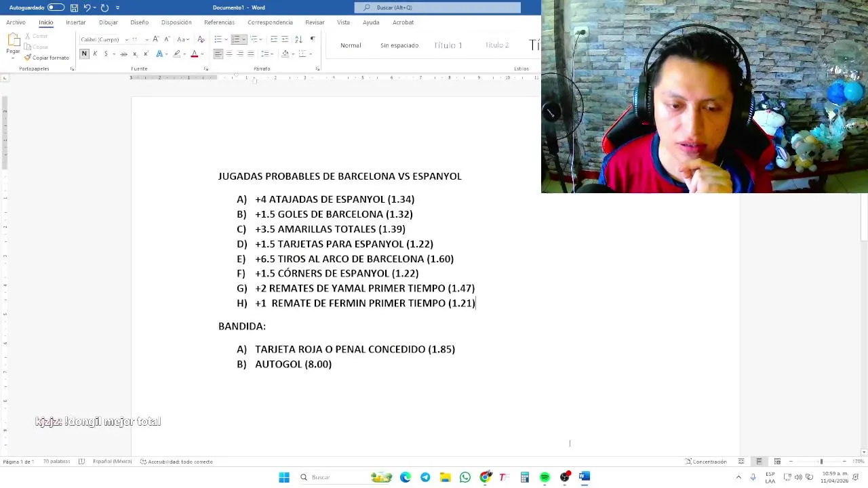Undo the last action
The width and height of the screenshot is (868, 488).
click(87, 7)
